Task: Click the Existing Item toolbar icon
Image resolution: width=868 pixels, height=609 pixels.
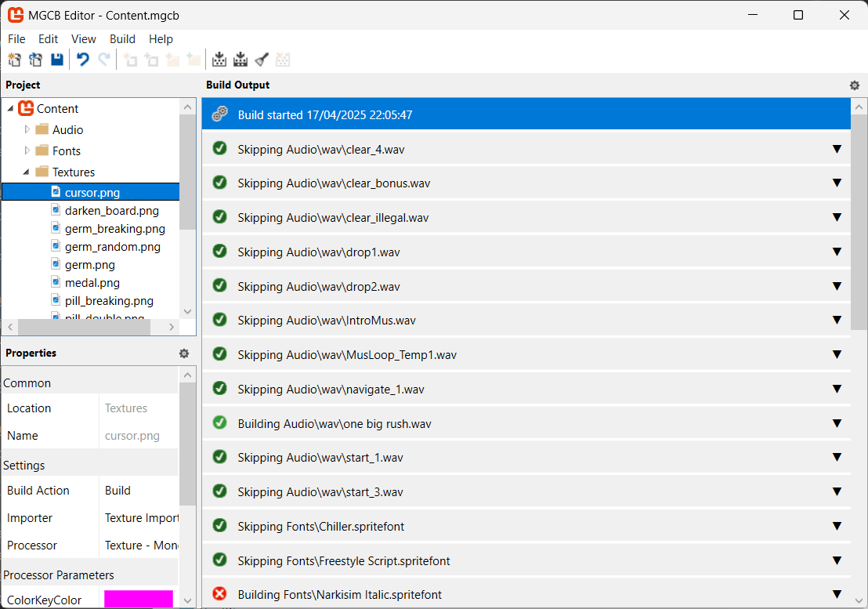Action: pos(151,60)
